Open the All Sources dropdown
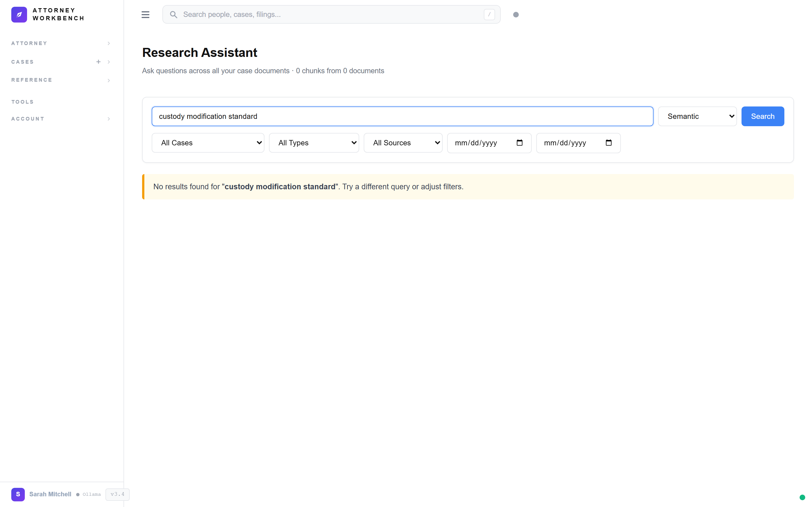The height and width of the screenshot is (507, 812). [403, 143]
